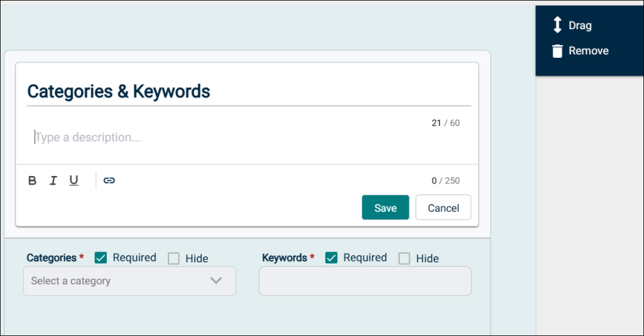Cancel editing the section header
Image resolution: width=644 pixels, height=336 pixels.
coord(443,208)
